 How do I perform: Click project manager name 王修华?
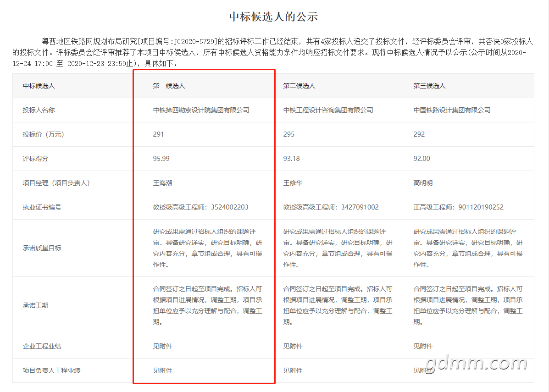293,183
